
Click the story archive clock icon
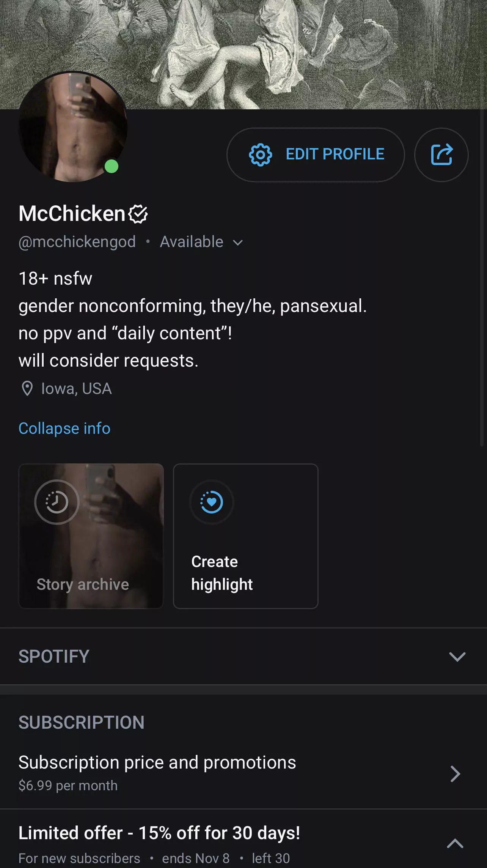[57, 502]
